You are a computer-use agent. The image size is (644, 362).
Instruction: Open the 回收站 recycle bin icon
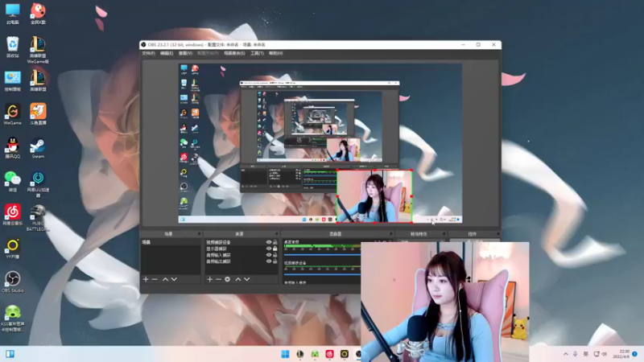(12, 47)
